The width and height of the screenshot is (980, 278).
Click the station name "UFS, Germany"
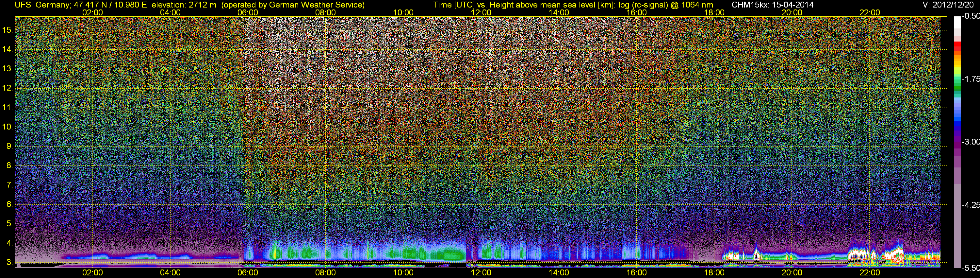[x=42, y=5]
